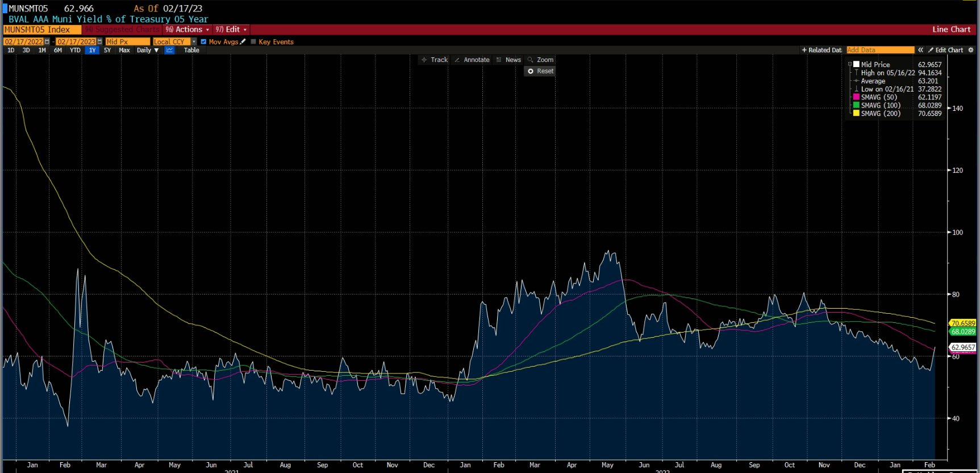
Task: Select the Max time range
Action: point(124,50)
